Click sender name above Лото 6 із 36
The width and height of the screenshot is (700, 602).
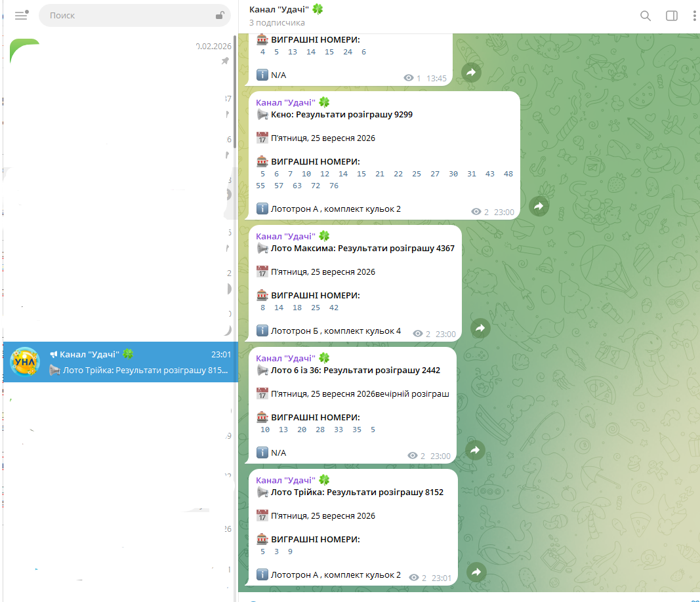point(286,358)
